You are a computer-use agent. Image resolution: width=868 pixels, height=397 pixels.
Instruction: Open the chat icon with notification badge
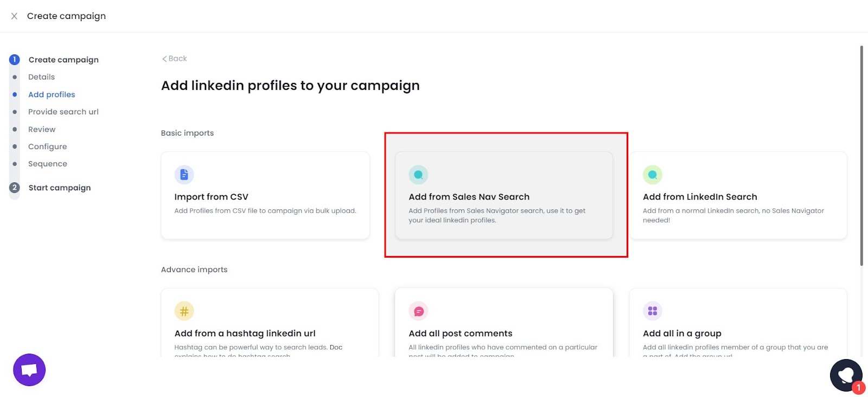tap(846, 375)
